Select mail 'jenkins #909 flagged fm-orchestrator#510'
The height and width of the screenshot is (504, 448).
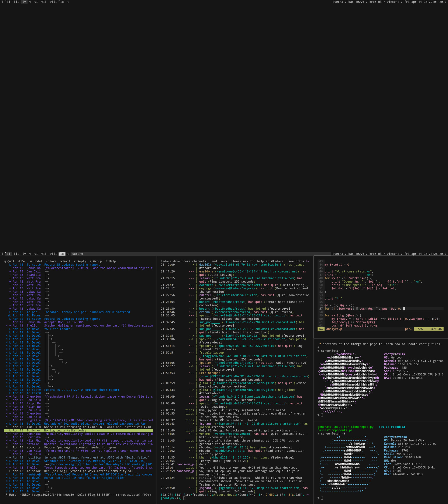[78, 457]
